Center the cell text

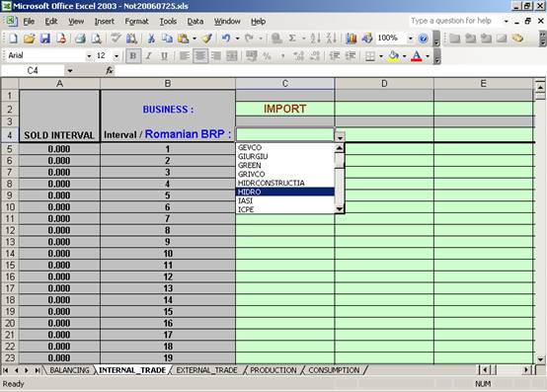(x=200, y=56)
